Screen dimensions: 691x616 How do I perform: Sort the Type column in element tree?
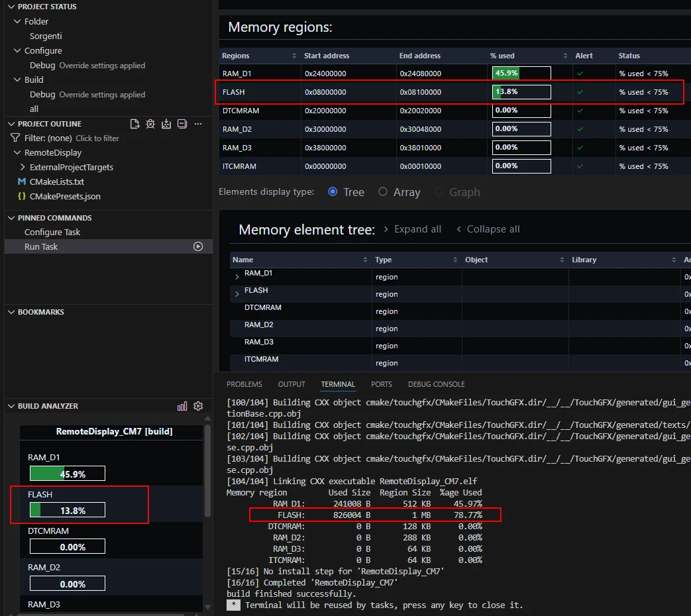point(455,260)
